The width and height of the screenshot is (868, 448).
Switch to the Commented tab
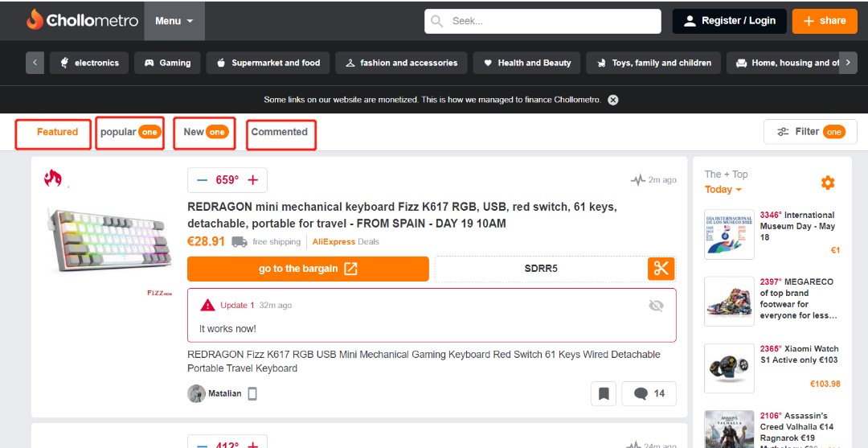coord(280,132)
